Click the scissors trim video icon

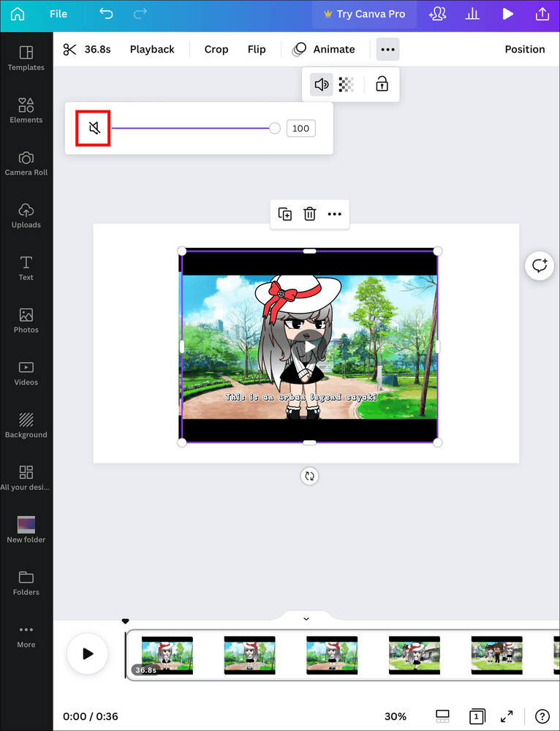[x=70, y=50]
